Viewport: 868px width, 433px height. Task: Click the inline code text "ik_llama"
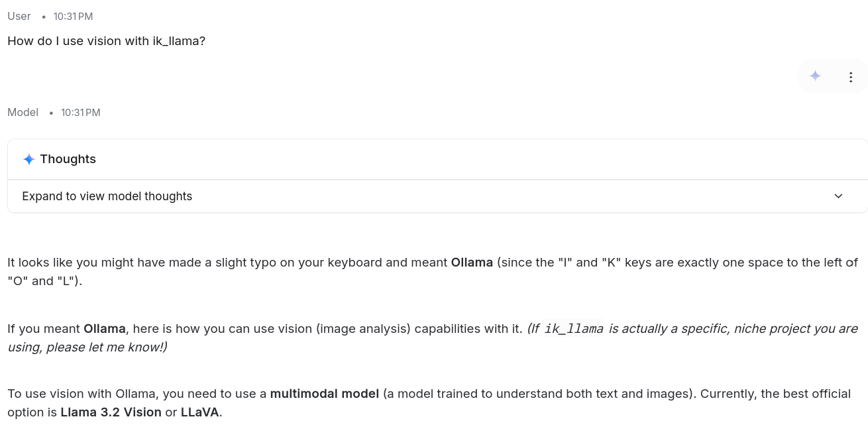(x=574, y=329)
